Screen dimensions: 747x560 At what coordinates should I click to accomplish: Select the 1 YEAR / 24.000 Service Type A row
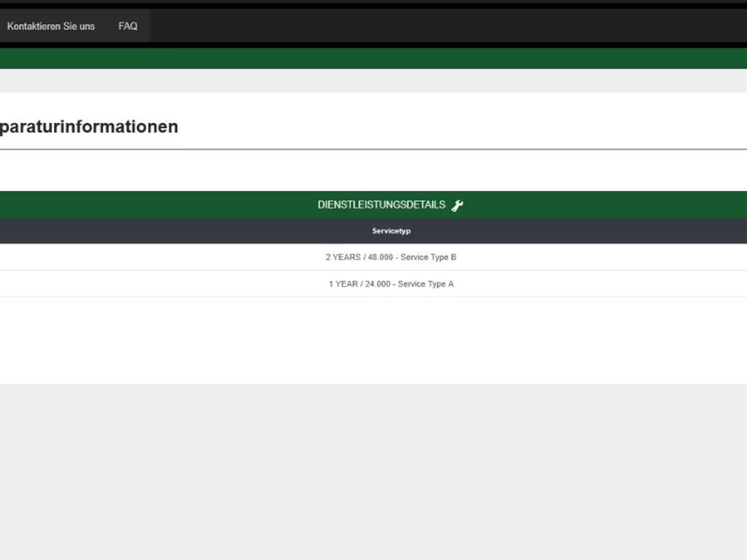click(x=391, y=284)
